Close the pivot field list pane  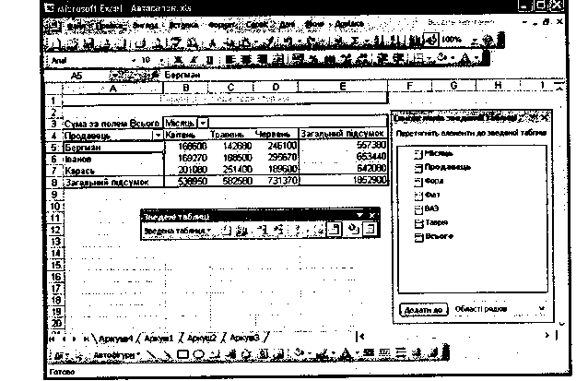(x=545, y=118)
